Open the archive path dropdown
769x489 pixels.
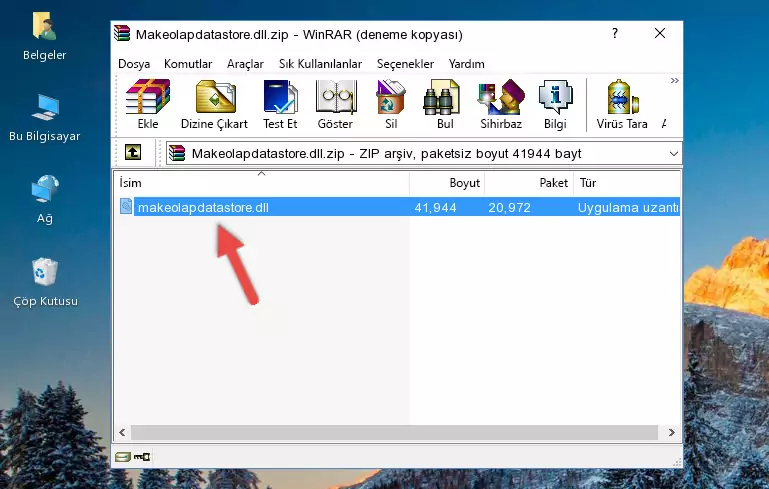[x=674, y=154]
